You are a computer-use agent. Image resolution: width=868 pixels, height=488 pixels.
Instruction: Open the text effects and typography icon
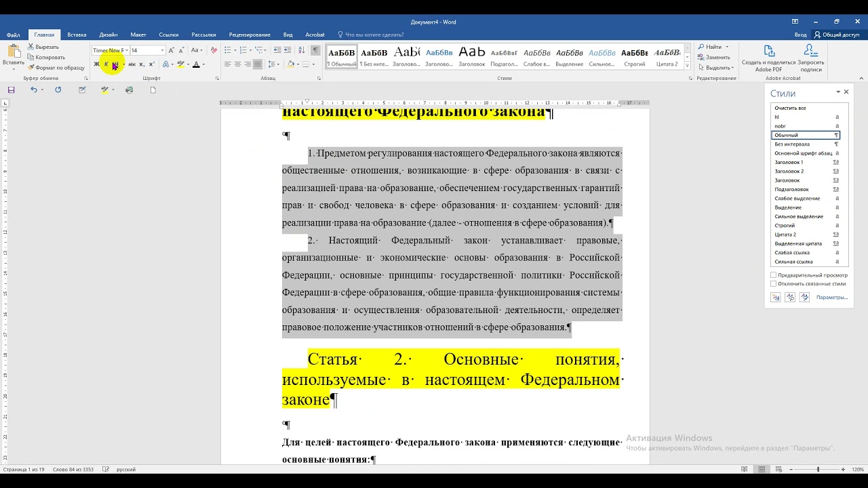click(x=166, y=64)
